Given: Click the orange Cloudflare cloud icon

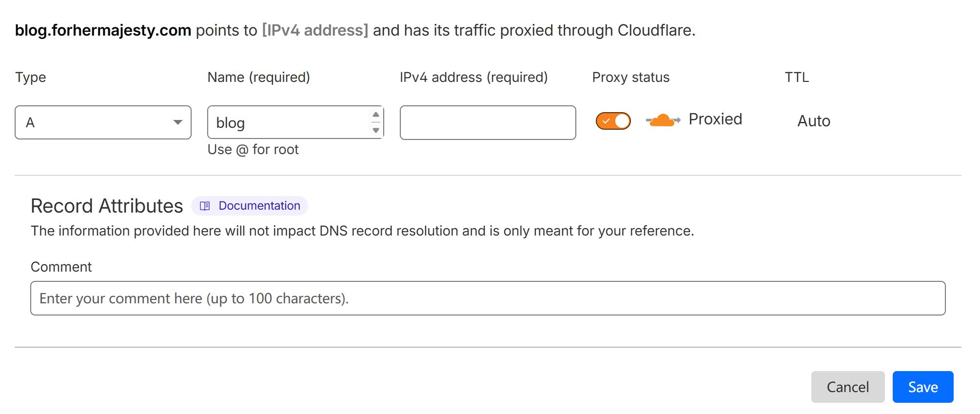Looking at the screenshot, I should pyautogui.click(x=662, y=120).
